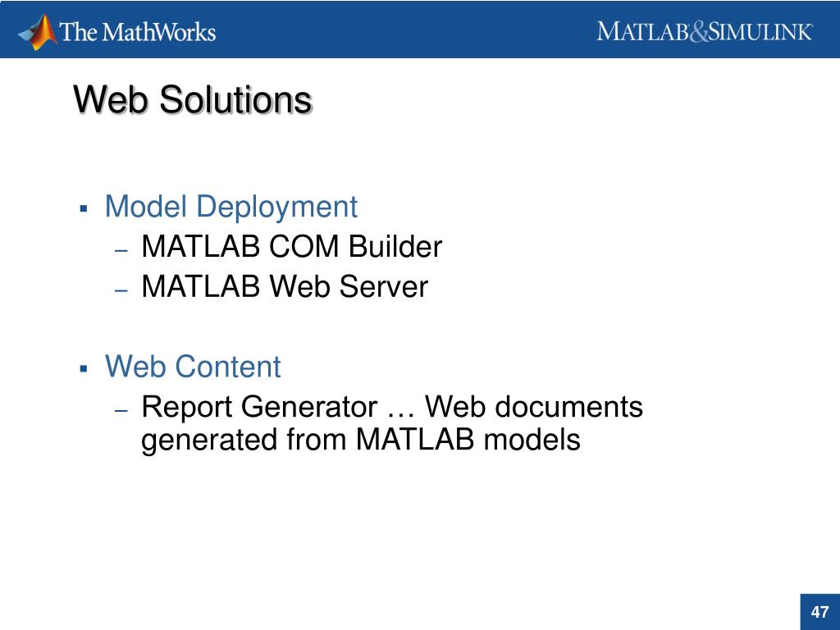
Task: Click the dash before MATLAB COM Builder
Action: [x=121, y=250]
